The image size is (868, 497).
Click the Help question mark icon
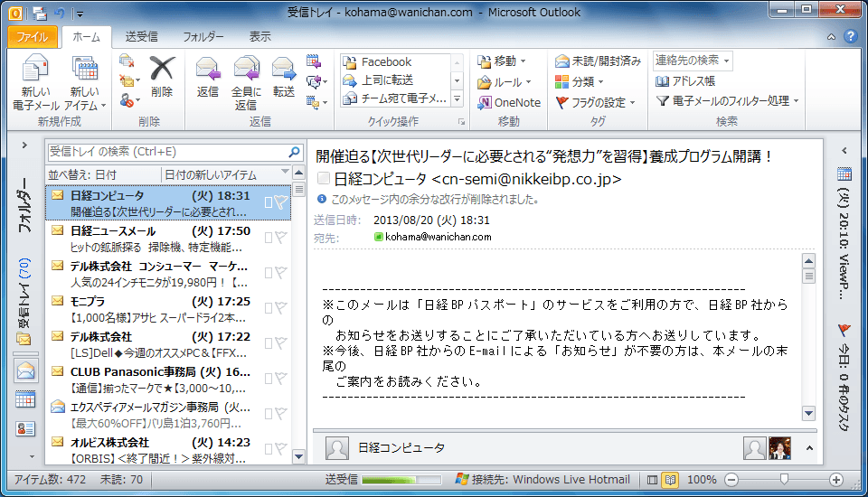(851, 36)
